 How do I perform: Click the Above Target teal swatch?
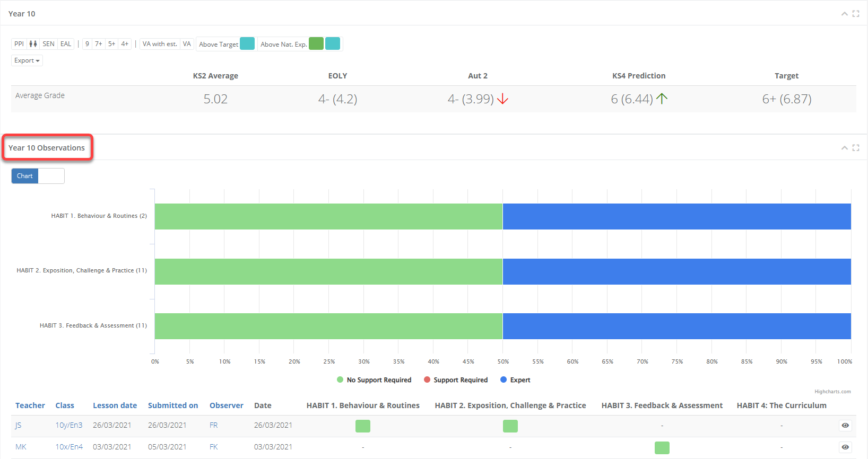[247, 43]
